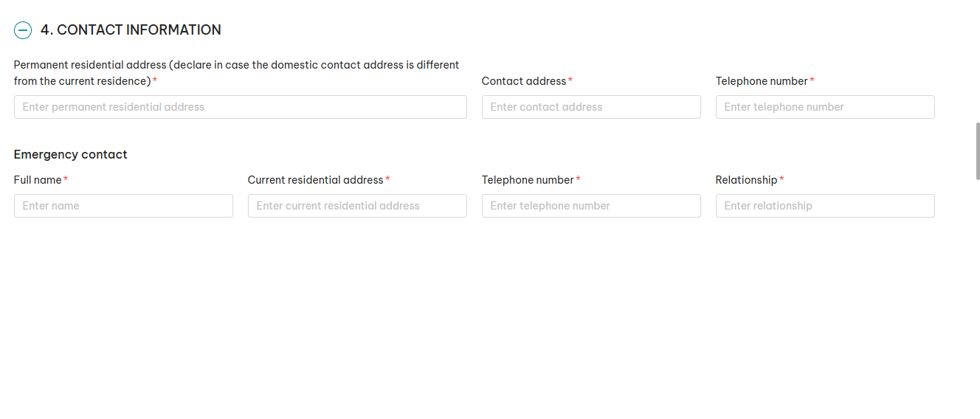This screenshot has width=980, height=419.
Task: Click the Relationship label
Action: (x=746, y=180)
